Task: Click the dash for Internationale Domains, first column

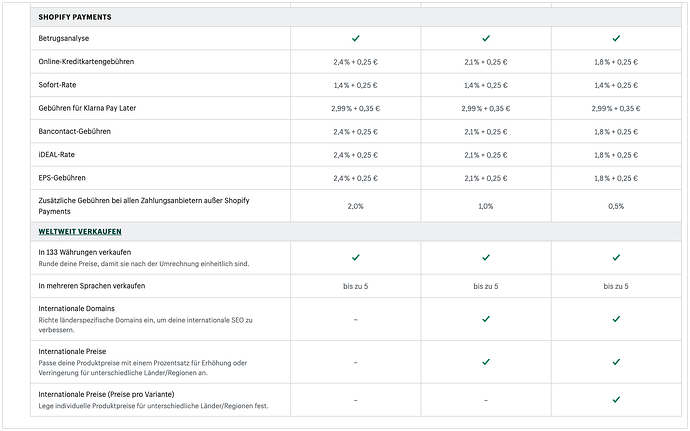Action: click(356, 319)
